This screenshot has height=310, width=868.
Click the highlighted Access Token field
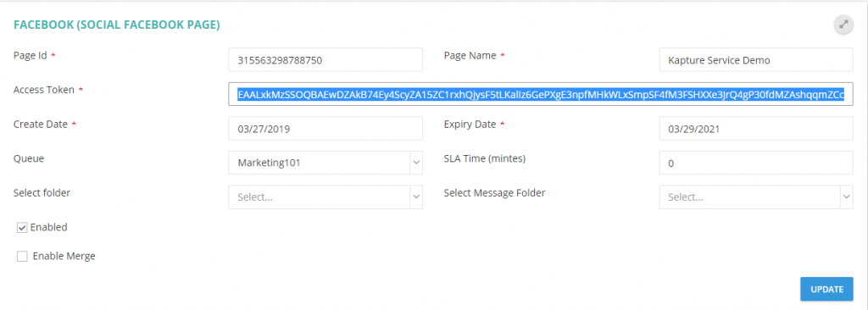click(541, 94)
